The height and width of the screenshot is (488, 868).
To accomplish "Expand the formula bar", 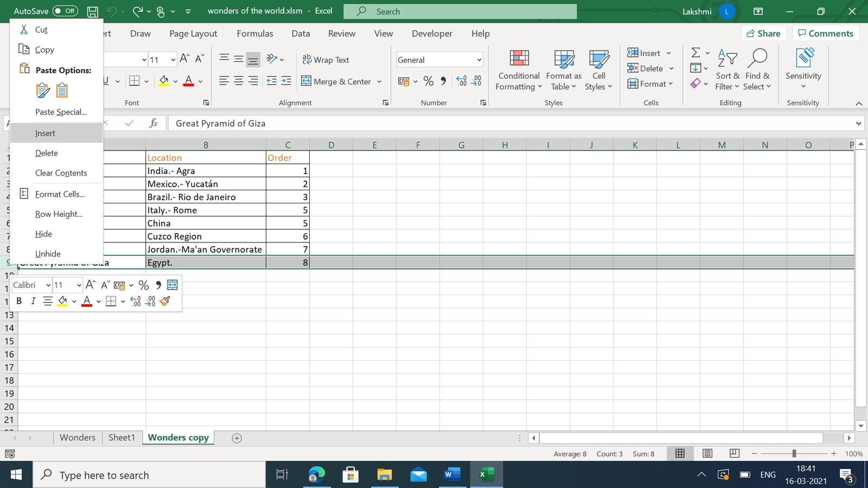I will [x=858, y=124].
